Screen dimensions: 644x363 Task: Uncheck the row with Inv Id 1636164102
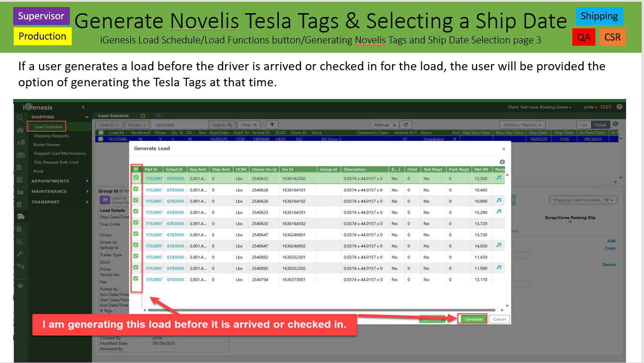coord(136,200)
